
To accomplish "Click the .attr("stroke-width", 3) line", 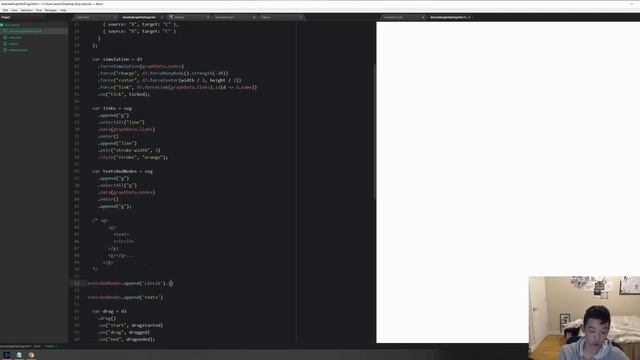I will [x=129, y=150].
